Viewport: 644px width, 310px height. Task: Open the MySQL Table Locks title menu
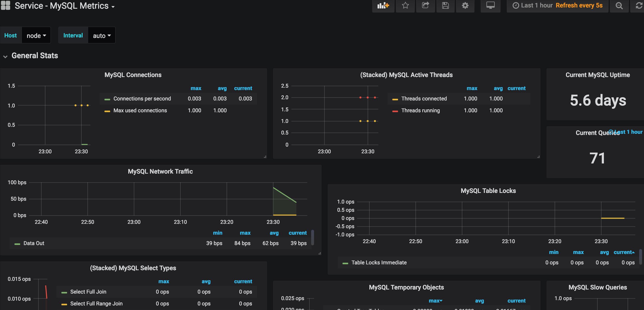tap(488, 191)
